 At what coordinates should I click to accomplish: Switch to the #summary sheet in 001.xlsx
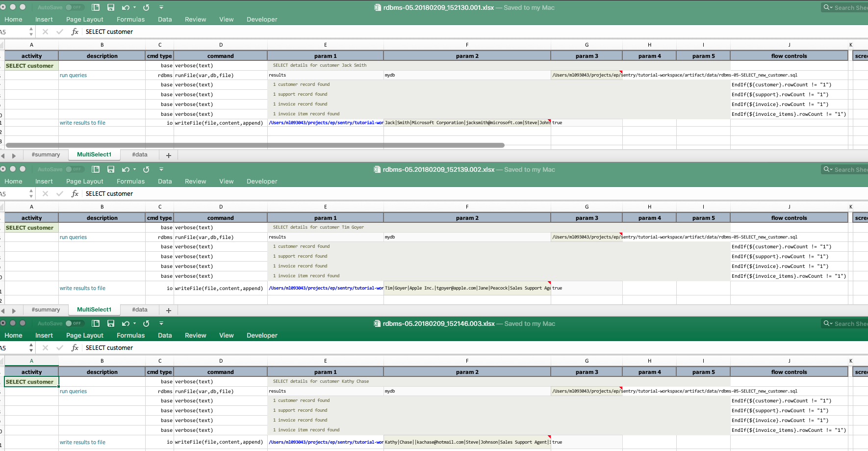[x=46, y=155]
